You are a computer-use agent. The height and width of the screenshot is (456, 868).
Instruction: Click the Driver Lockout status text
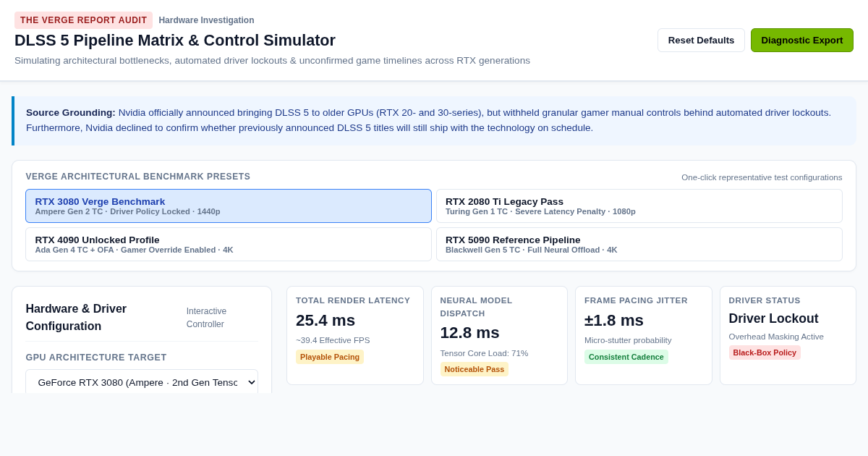point(774,318)
